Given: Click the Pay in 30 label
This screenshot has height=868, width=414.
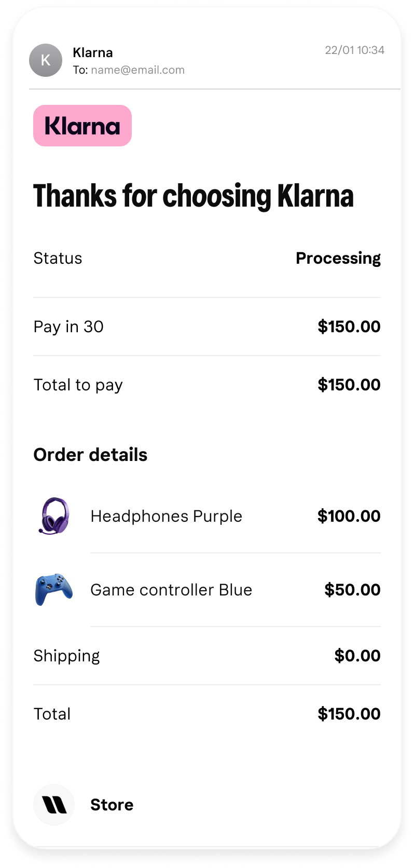Looking at the screenshot, I should pyautogui.click(x=68, y=327).
